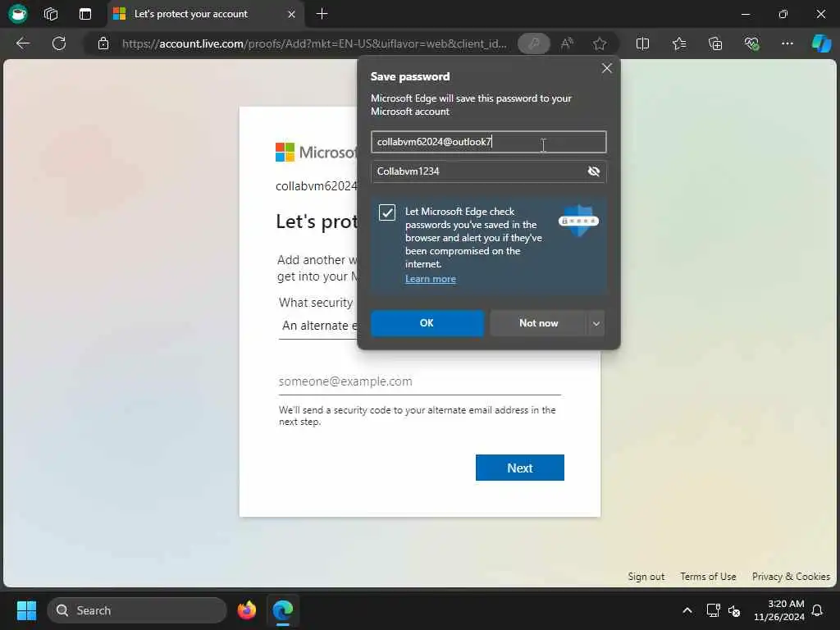Image resolution: width=840 pixels, height=630 pixels.
Task: Open Settings and more ellipsis menu
Action: point(787,43)
